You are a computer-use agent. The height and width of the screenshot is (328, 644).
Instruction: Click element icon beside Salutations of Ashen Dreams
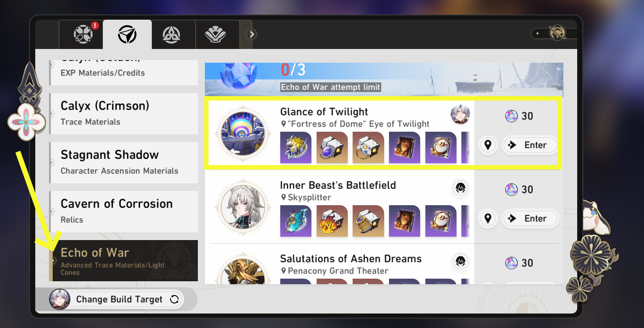coord(460,262)
